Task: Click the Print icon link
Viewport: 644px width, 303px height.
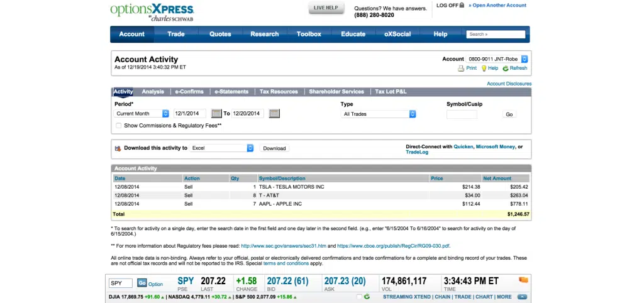Action: coord(461,69)
